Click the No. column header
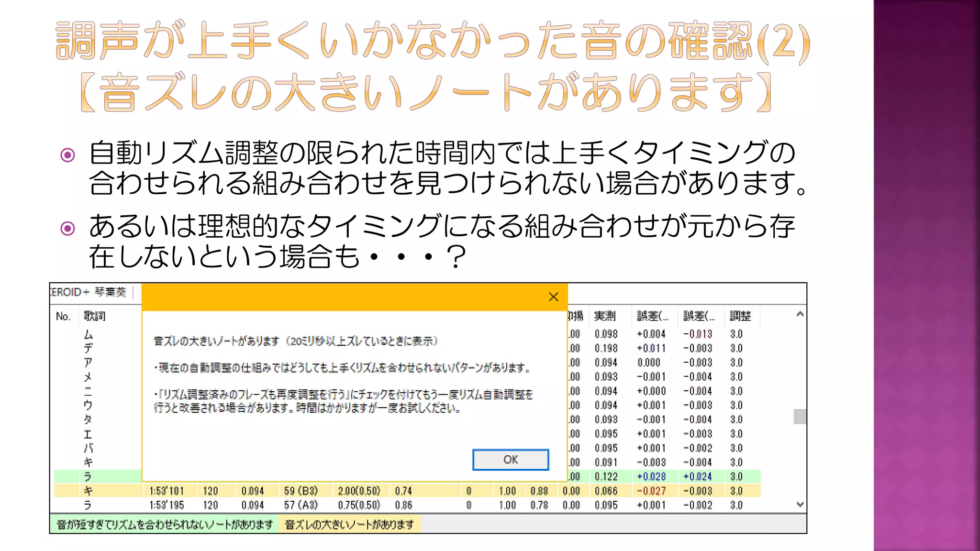This screenshot has width=980, height=551. [x=63, y=316]
